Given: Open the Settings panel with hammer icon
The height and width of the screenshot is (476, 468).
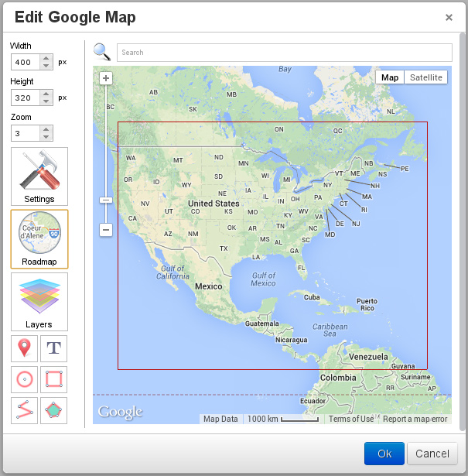Looking at the screenshot, I should [x=39, y=176].
